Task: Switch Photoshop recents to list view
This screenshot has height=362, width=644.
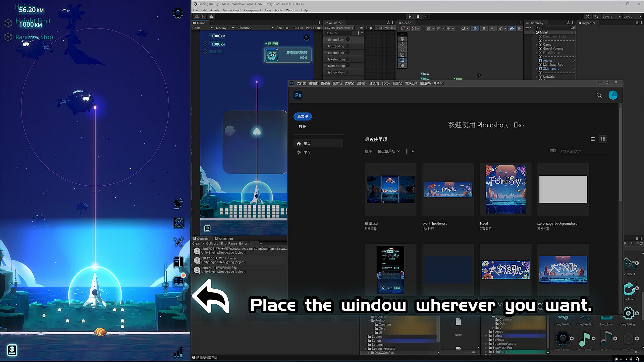Action: (x=593, y=139)
